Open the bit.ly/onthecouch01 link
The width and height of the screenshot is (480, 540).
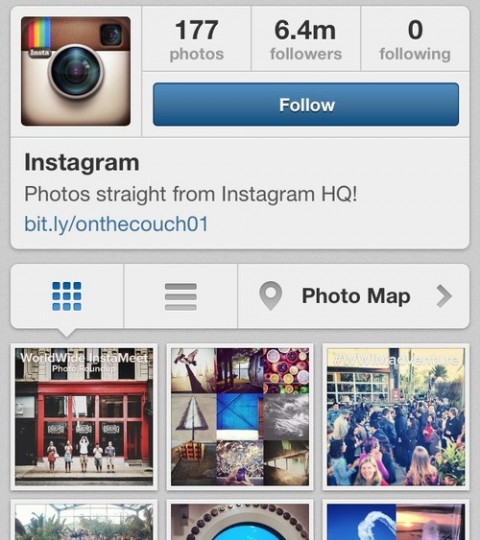tap(116, 224)
